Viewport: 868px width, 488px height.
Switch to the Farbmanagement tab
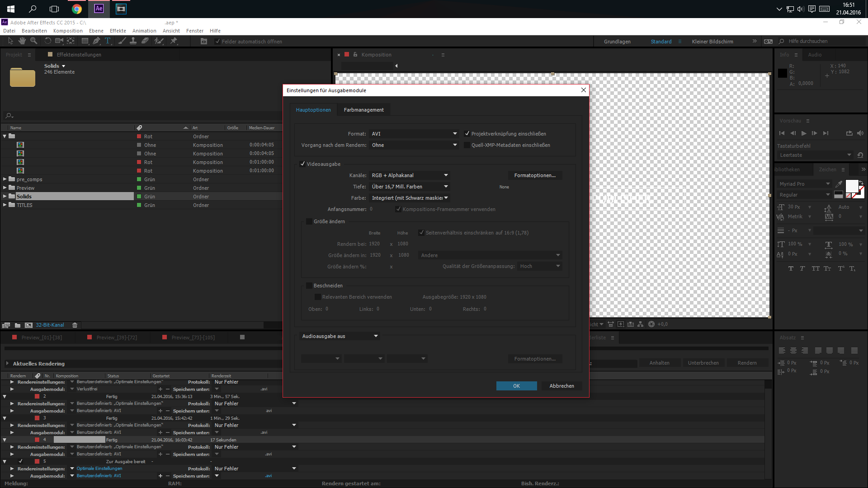[x=363, y=110]
